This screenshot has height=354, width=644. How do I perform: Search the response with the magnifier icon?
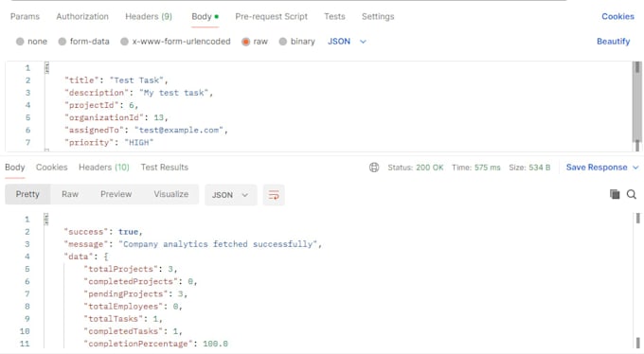(x=632, y=194)
